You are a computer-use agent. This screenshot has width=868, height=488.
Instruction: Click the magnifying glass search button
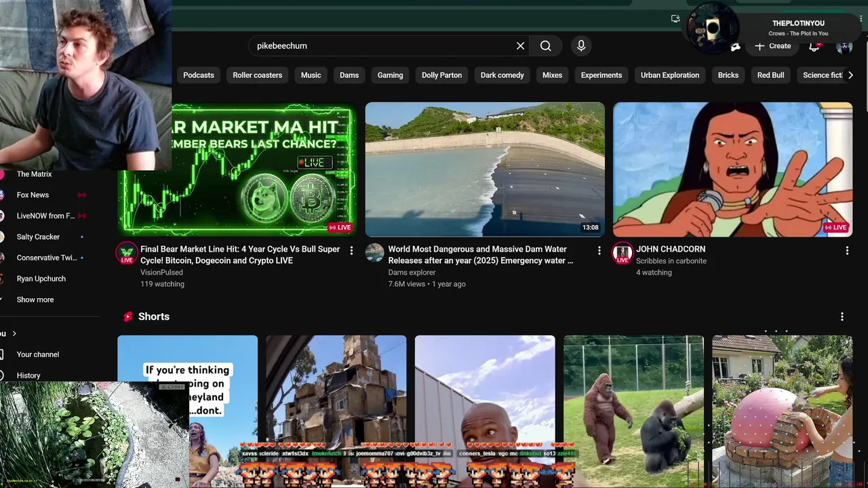[545, 45]
